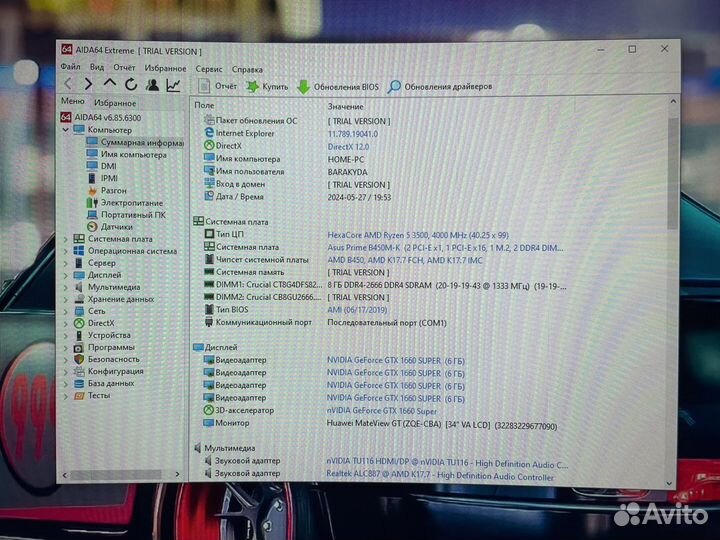Go back with the left arrow toolbar icon
This screenshot has width=720, height=540.
pyautogui.click(x=68, y=84)
